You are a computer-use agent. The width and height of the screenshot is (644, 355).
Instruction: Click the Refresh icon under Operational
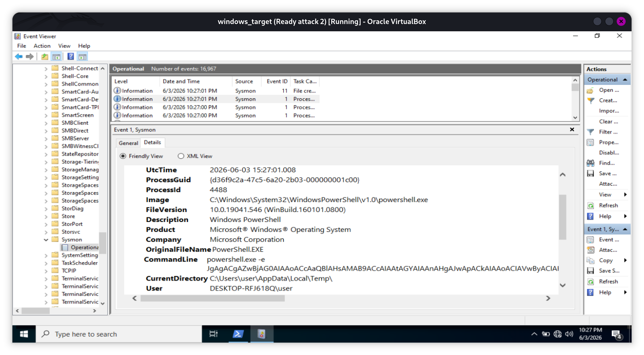click(590, 206)
